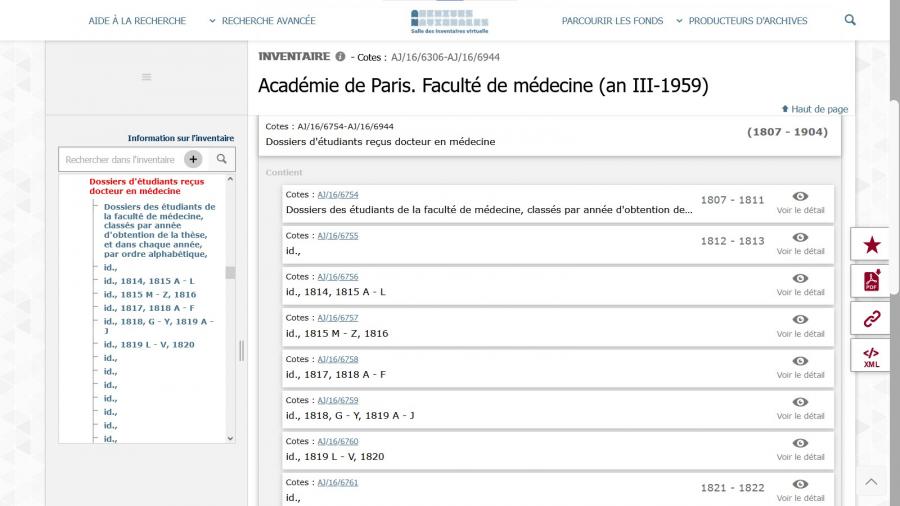900x506 pixels.
Task: Focus the Rechercher dans l'inventaire field
Action: (x=121, y=159)
